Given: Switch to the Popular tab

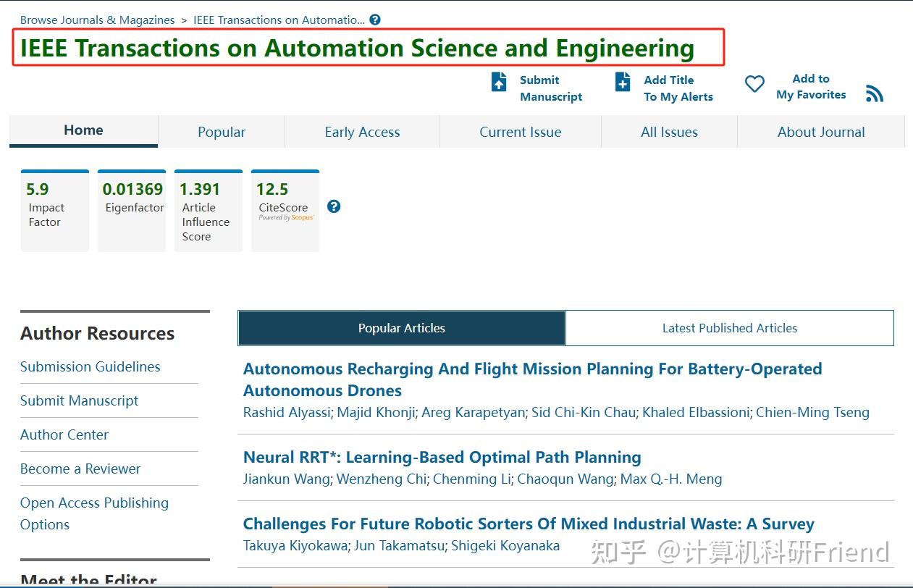Looking at the screenshot, I should 222,132.
